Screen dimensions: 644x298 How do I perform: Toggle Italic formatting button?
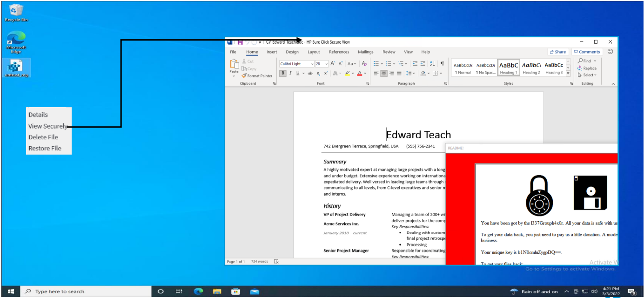coord(290,73)
